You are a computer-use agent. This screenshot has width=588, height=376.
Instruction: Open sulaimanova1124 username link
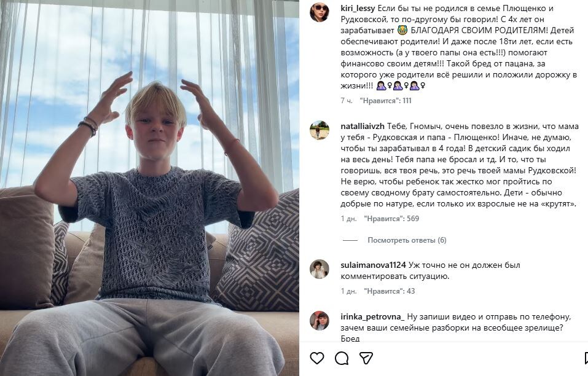pos(373,265)
